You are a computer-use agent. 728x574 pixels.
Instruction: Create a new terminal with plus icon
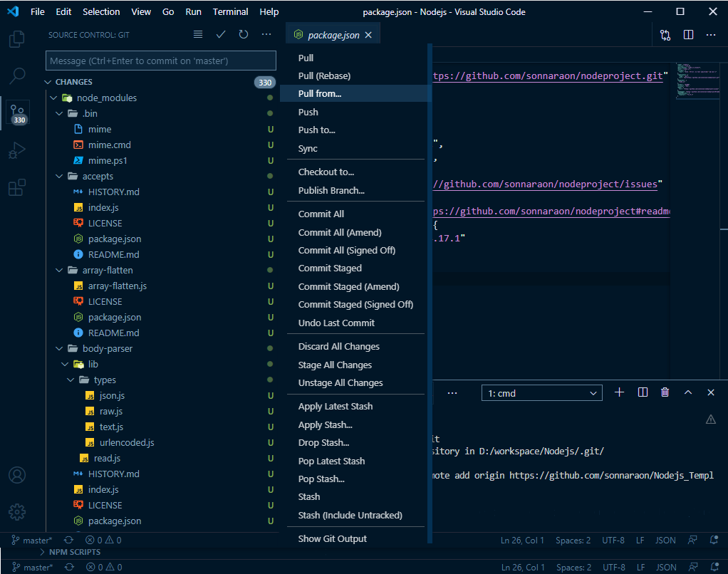(619, 392)
